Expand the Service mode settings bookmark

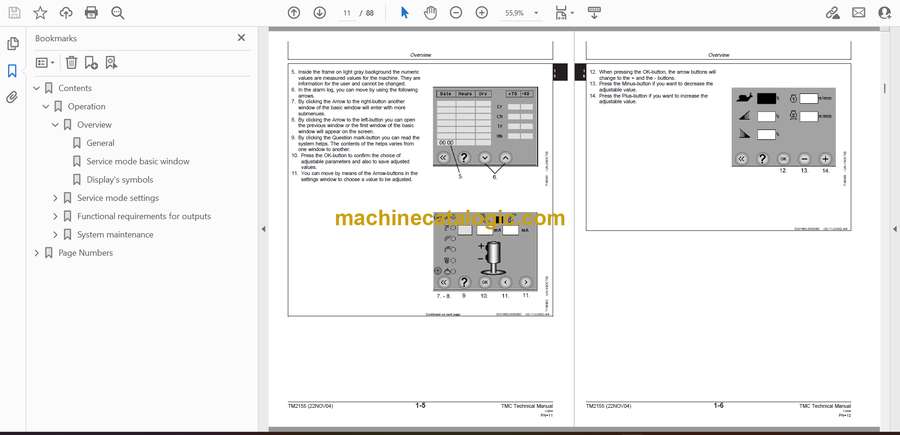tap(55, 198)
